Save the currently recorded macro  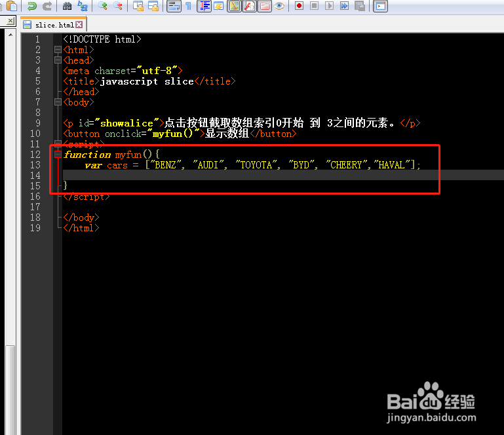point(360,6)
